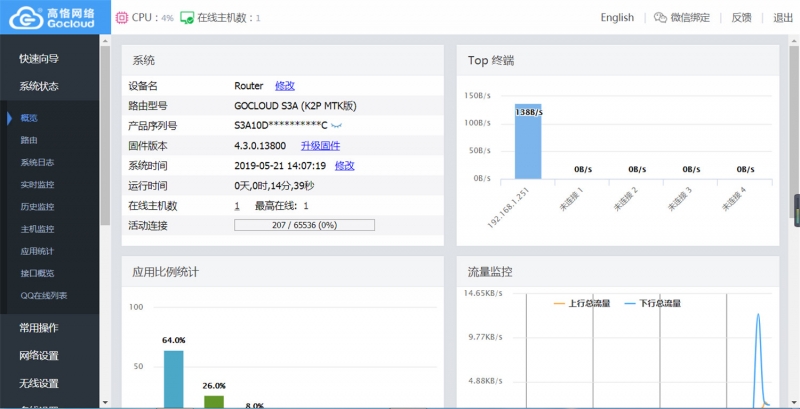Reveal serial number with eye icon
Image resolution: width=800 pixels, height=409 pixels.
click(336, 125)
